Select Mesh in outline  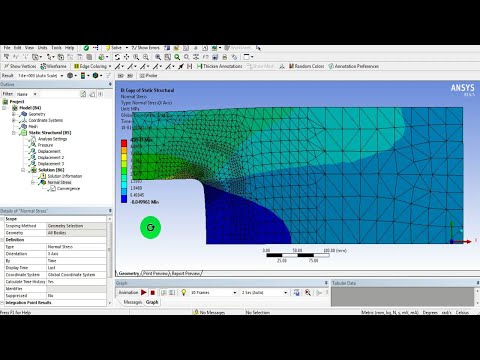(33, 127)
